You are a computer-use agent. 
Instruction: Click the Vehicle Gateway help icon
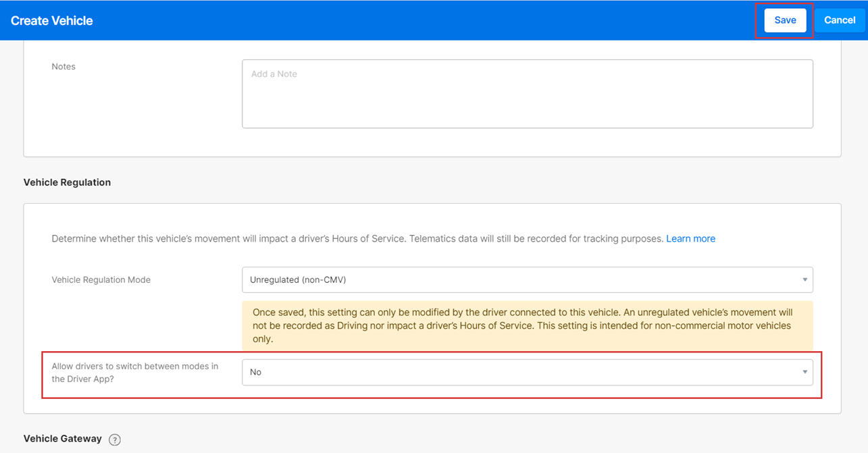pos(115,439)
